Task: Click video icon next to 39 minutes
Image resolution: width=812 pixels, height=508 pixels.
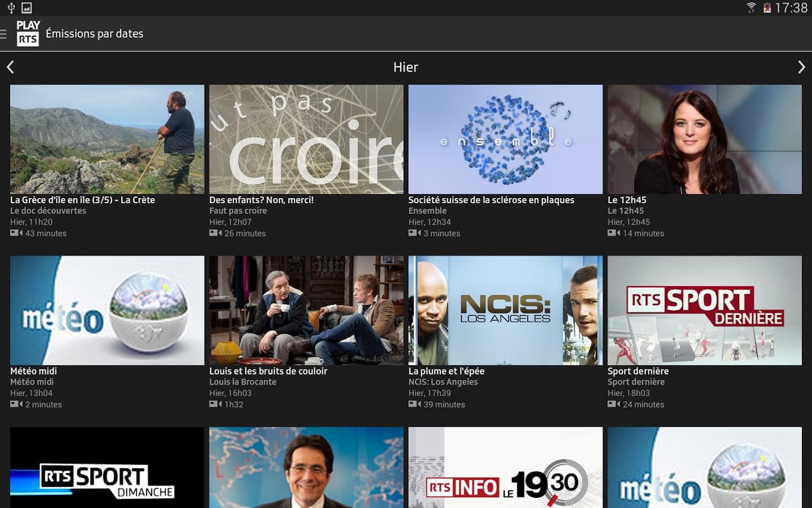Action: coord(414,404)
